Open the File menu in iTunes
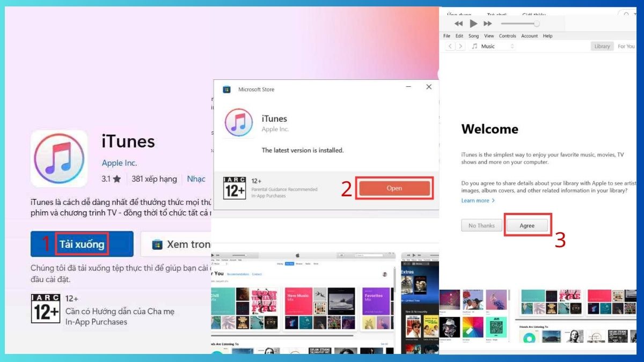The height and width of the screenshot is (362, 644). click(447, 36)
